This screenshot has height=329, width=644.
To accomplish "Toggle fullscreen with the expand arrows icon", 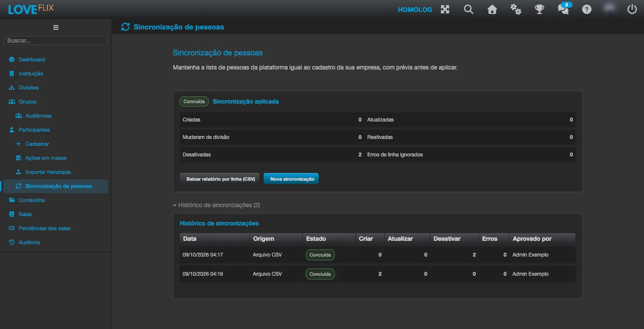I will (445, 9).
